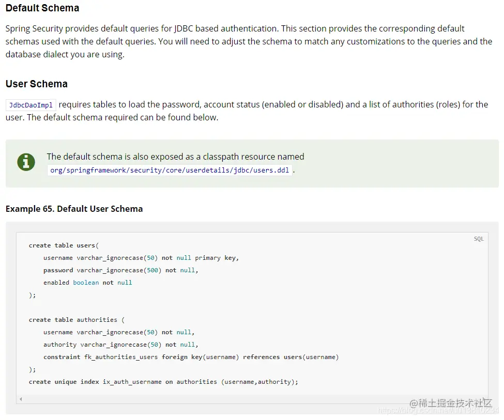This screenshot has height=420, width=504.
Task: Click the Default Schema heading
Action: pos(42,8)
